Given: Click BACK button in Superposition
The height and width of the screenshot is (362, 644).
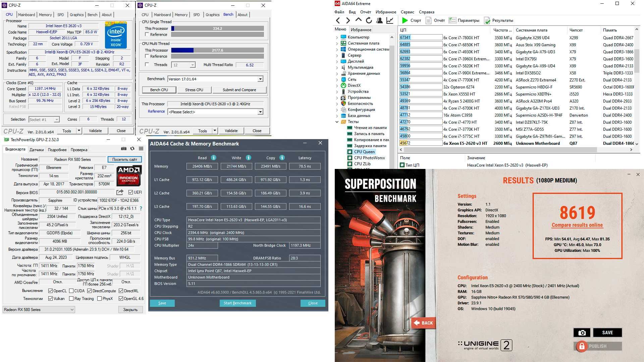Looking at the screenshot, I should pos(423,323).
